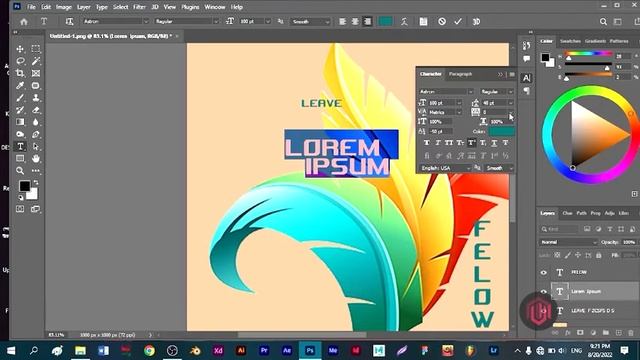Select the Brush tool
This screenshot has height=360, width=640.
[x=20, y=98]
